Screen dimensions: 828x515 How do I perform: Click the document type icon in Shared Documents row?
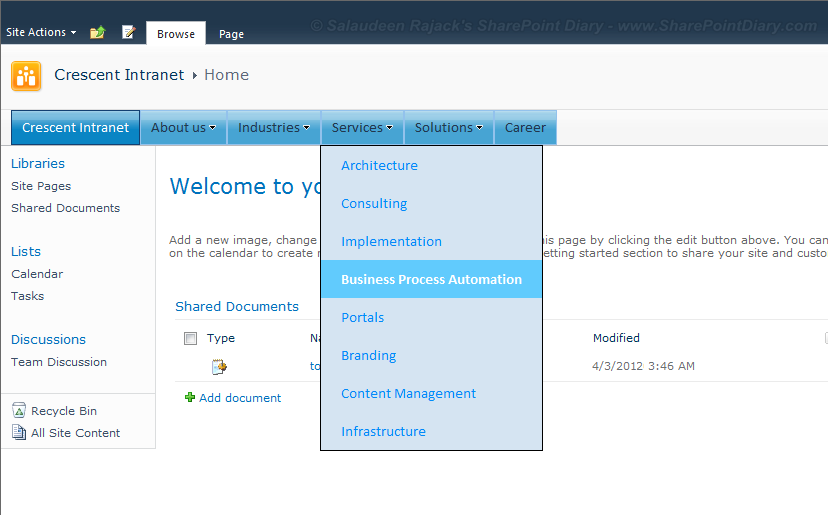tap(219, 367)
